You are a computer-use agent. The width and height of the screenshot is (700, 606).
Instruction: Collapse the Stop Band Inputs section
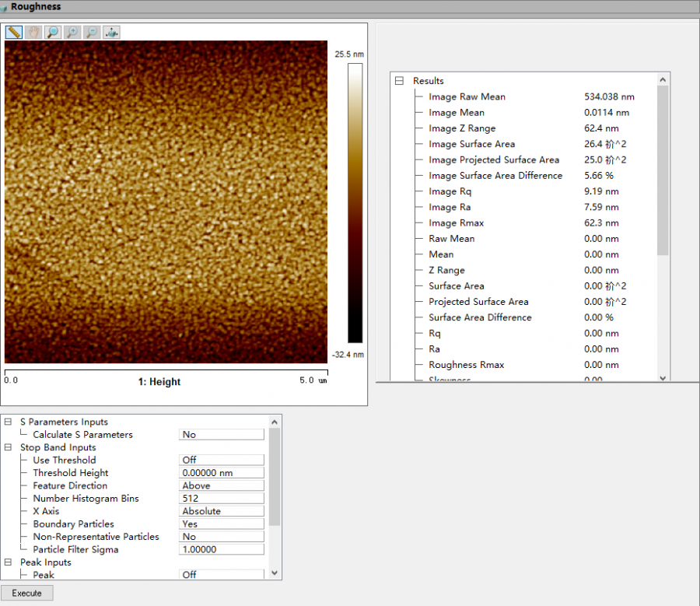pos(9,447)
